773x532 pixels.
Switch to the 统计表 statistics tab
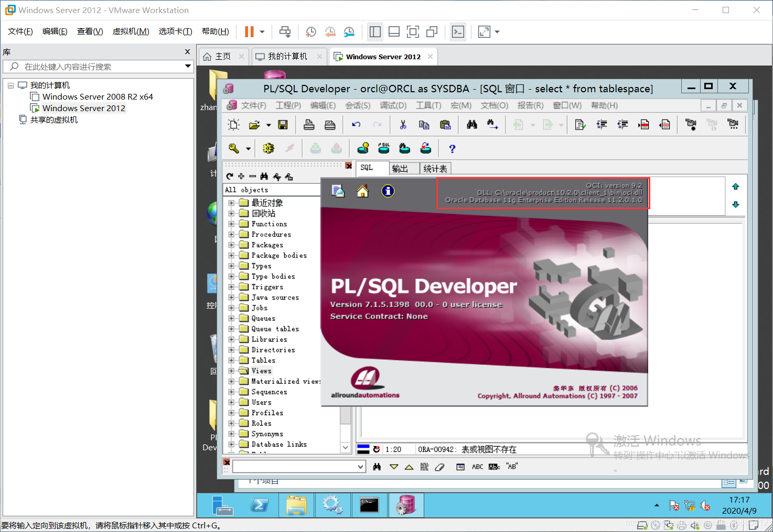click(x=435, y=168)
